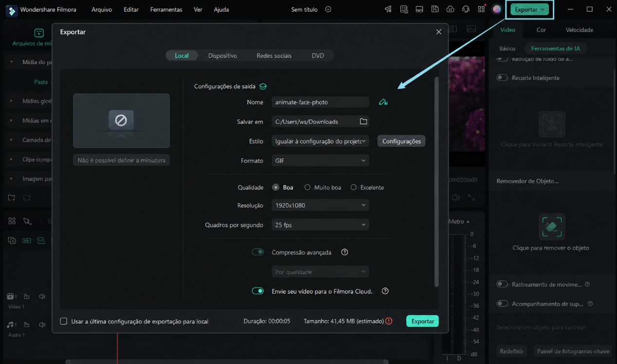Toggle Compressão avançada switch
Viewport: 617px width, 364px height.
click(258, 252)
